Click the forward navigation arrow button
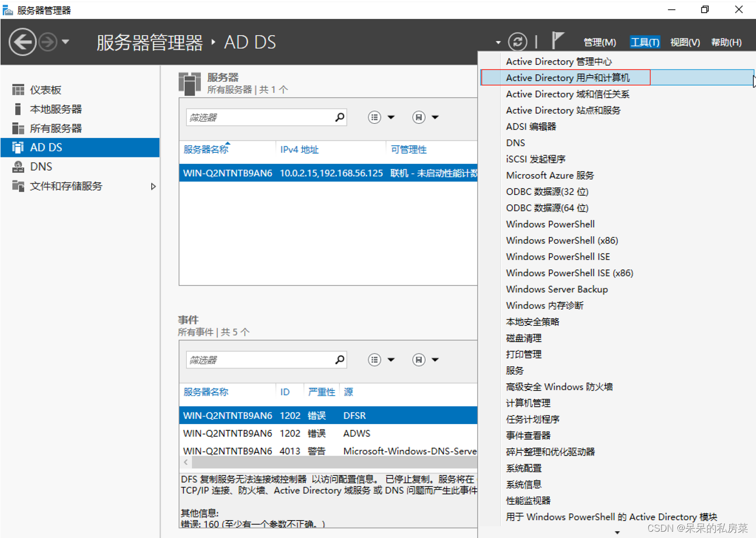 [x=48, y=42]
